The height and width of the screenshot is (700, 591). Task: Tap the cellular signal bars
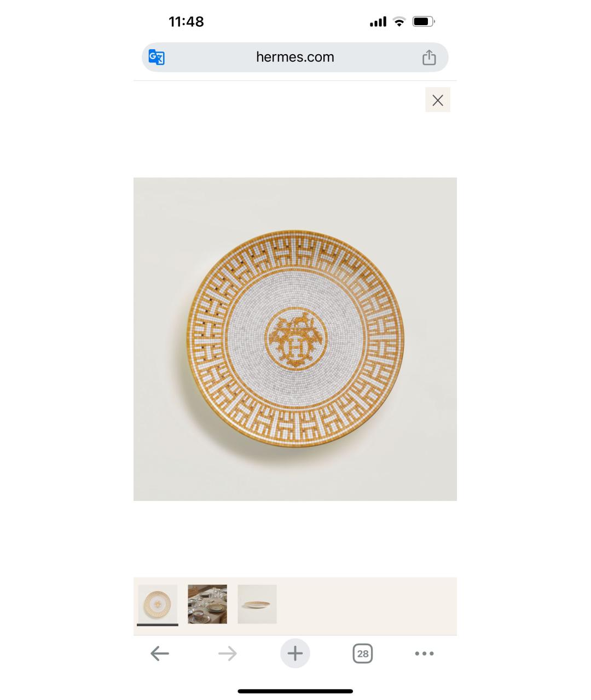click(378, 22)
